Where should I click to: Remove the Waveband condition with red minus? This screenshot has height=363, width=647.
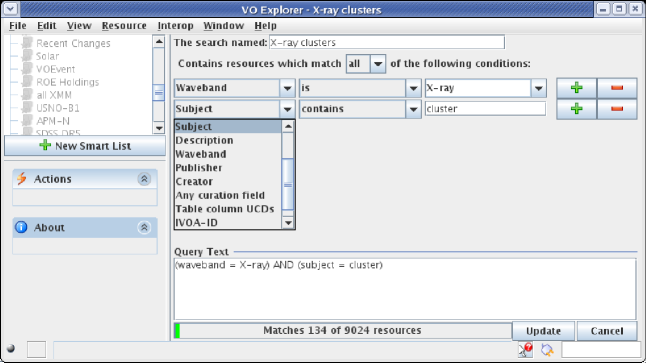point(617,87)
